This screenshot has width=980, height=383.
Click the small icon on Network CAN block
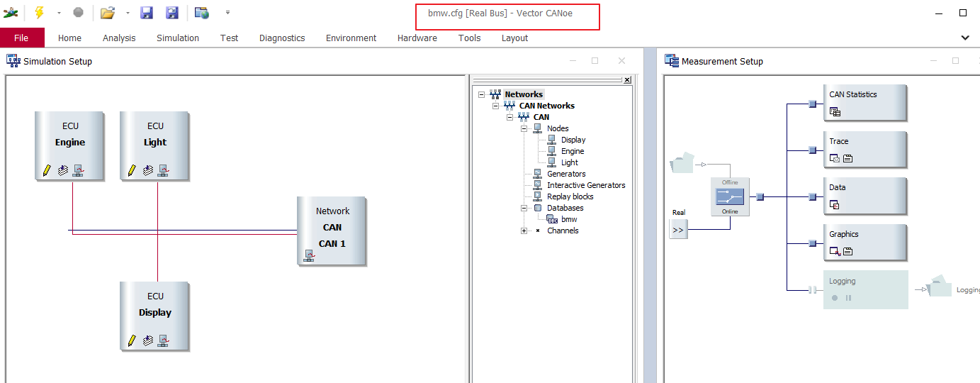309,255
